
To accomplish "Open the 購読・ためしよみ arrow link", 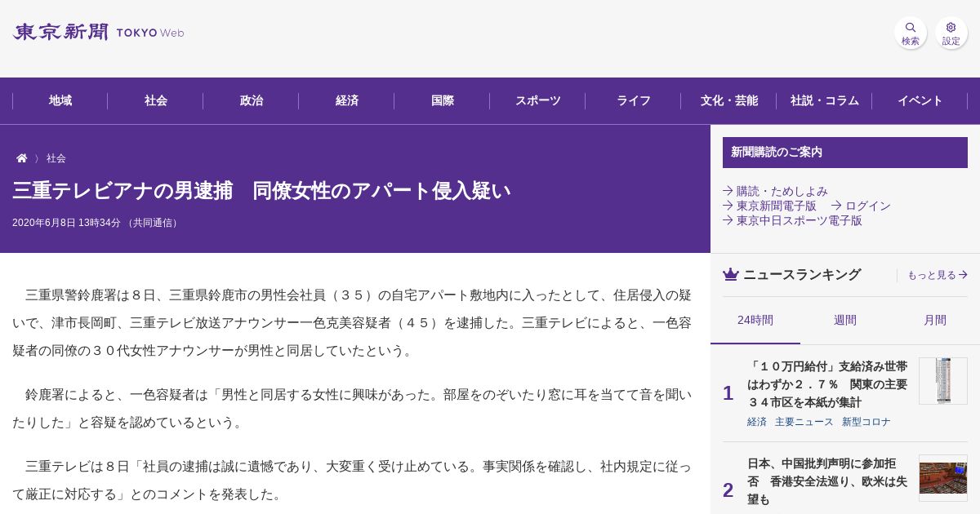I will (x=775, y=191).
